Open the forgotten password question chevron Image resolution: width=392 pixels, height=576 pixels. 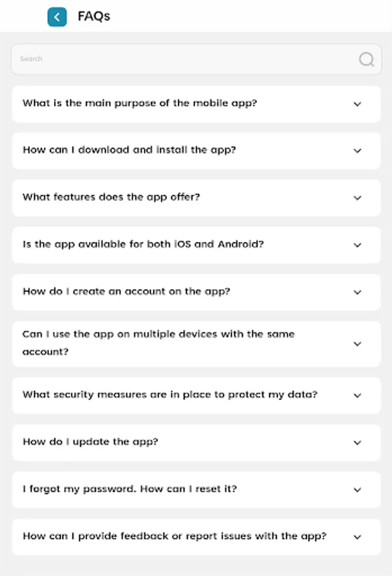[x=357, y=489]
